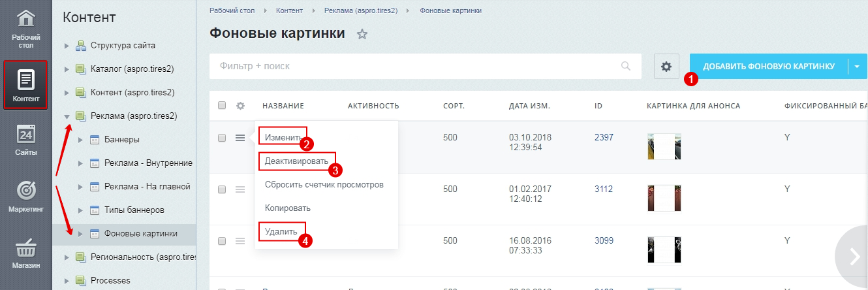This screenshot has width=868, height=290.
Task: Select Контент section in the left sidebar
Action: coord(26,85)
